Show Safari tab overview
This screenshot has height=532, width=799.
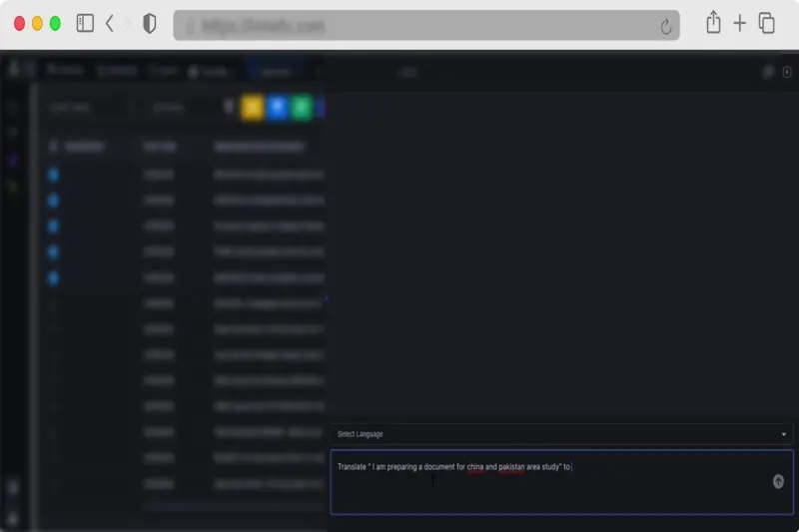(767, 23)
